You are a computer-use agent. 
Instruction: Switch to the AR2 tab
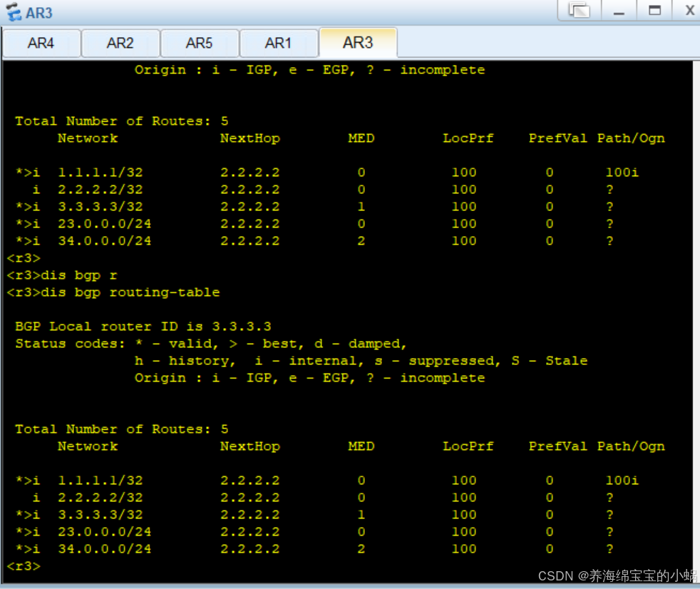(x=120, y=43)
